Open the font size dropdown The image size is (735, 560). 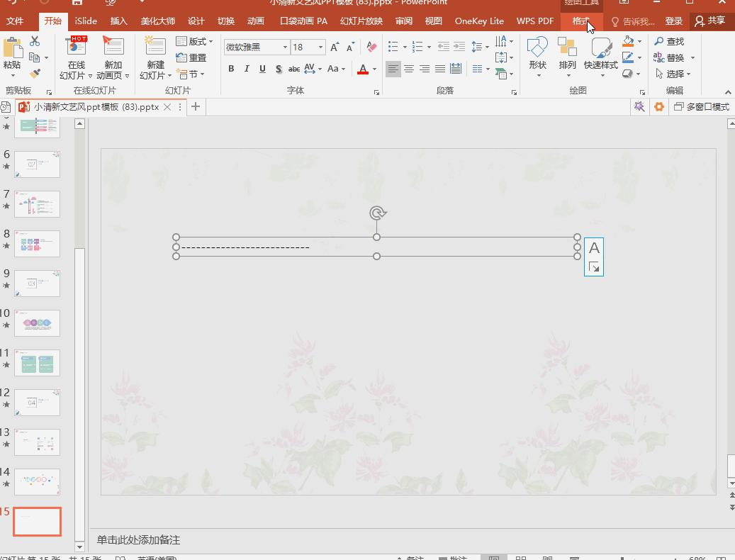(320, 47)
